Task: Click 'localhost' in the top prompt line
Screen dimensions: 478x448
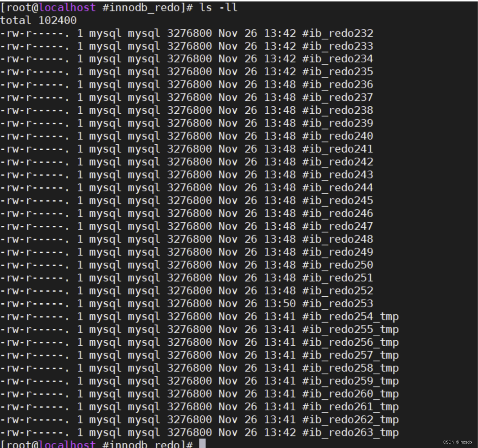Action: 68,7
